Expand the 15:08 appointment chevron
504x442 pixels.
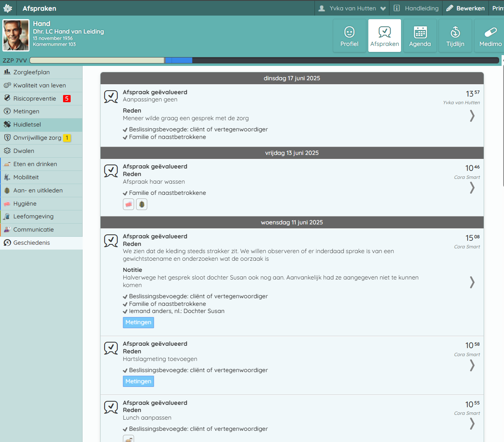472,282
